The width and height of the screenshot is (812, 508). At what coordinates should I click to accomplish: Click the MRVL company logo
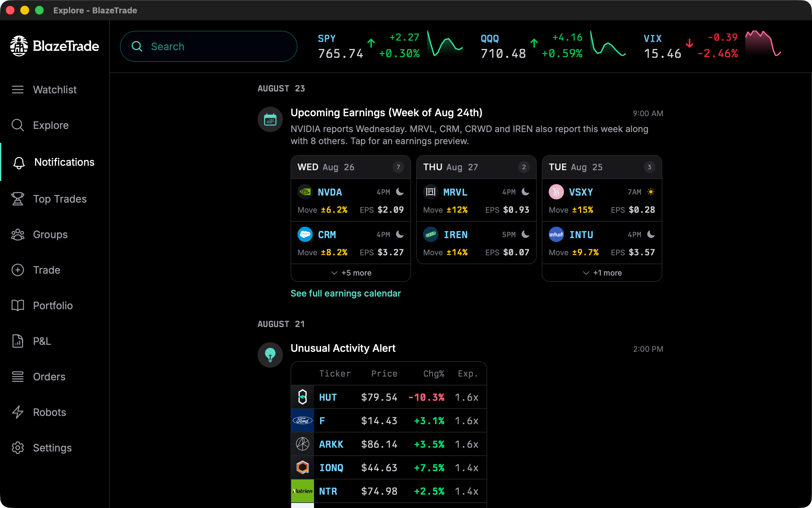(430, 192)
